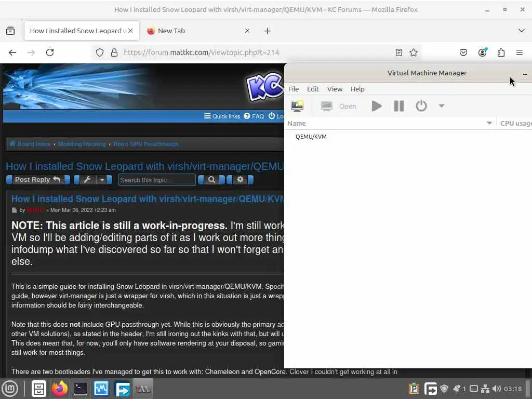This screenshot has height=399, width=532.
Task: Minimize Virtual Machine Manager window
Action: coord(525,73)
